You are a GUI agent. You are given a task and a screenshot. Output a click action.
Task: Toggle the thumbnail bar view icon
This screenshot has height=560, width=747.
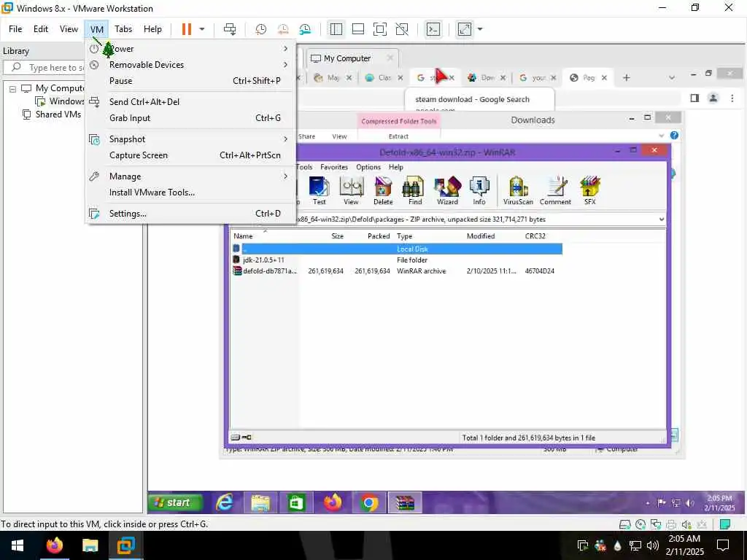[x=357, y=29]
